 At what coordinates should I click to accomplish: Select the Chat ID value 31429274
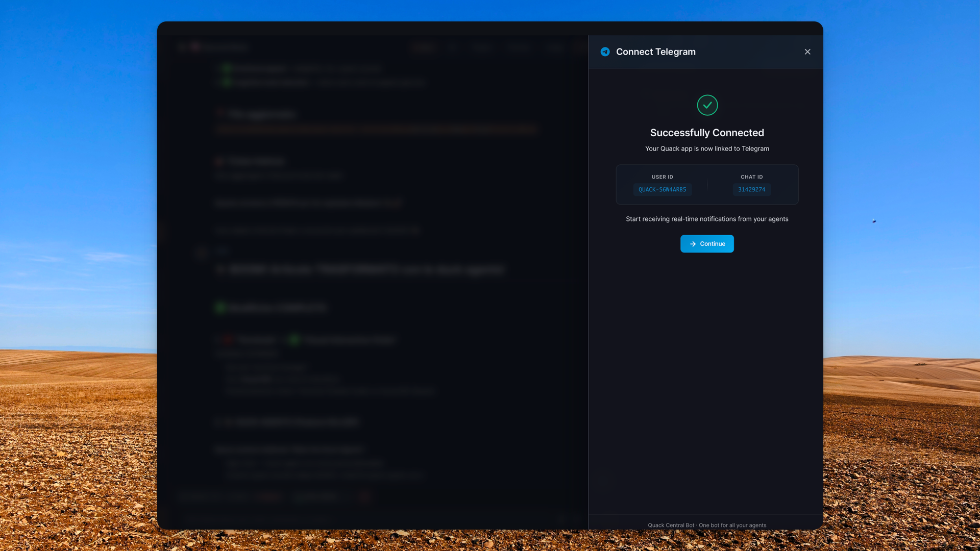(752, 190)
